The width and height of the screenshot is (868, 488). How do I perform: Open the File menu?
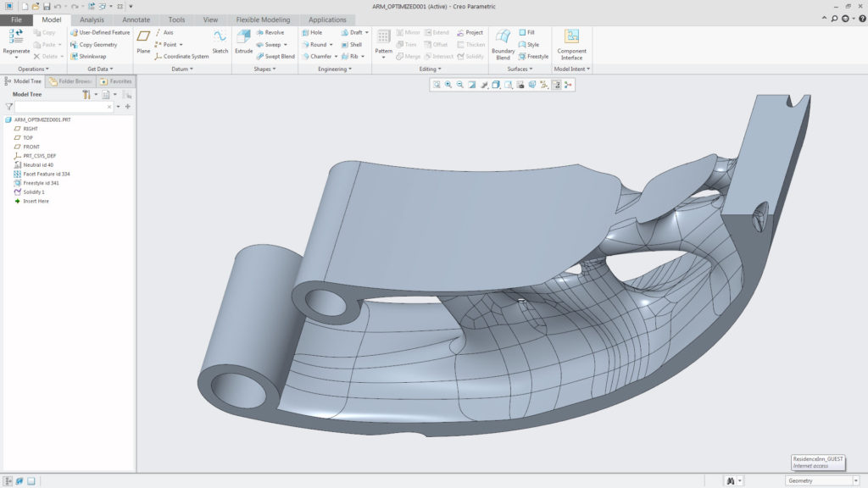(x=15, y=19)
